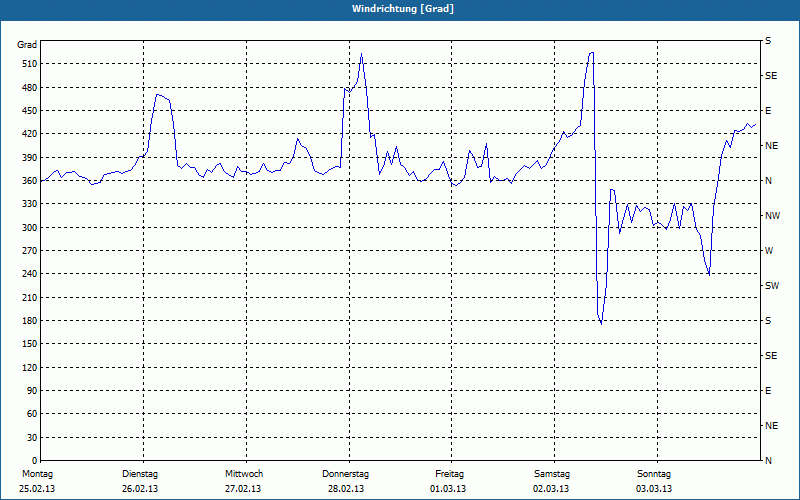The image size is (800, 500).
Task: Select the W compass label
Action: tap(769, 251)
